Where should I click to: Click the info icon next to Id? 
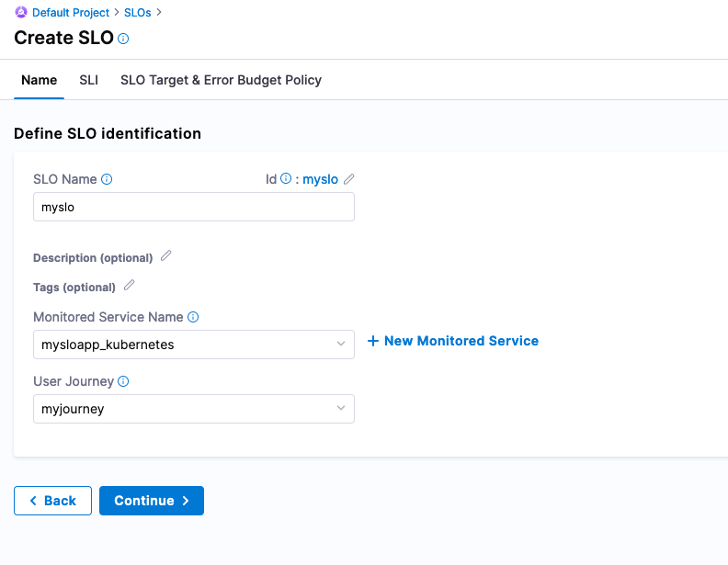(286, 179)
